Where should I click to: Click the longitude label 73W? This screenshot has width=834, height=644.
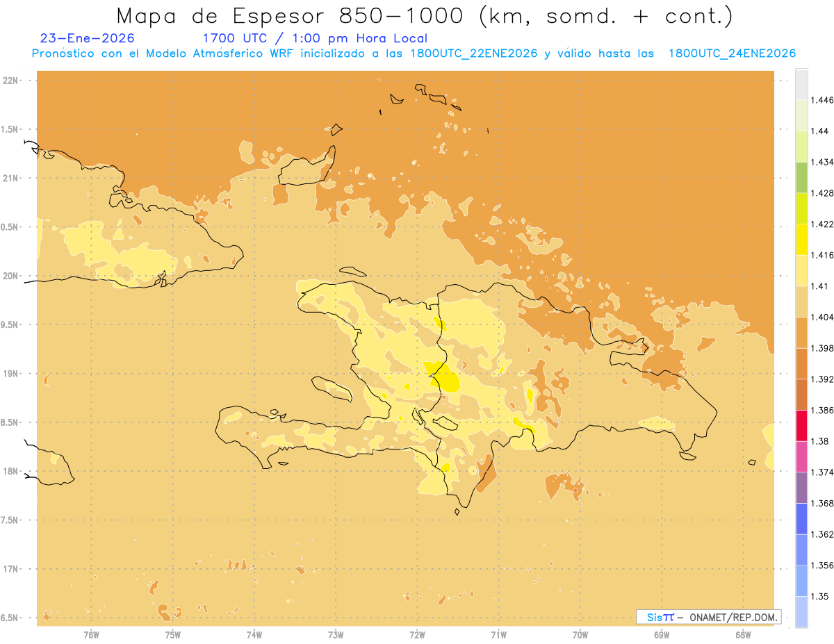(336, 634)
